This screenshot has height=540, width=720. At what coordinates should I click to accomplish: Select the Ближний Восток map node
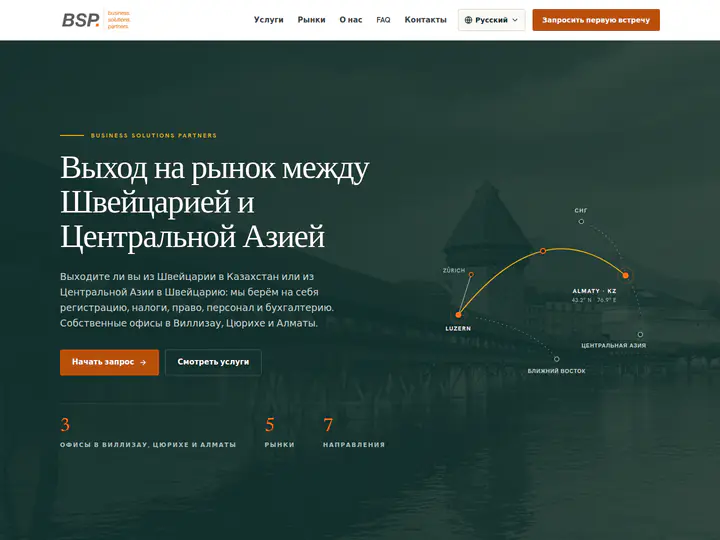click(x=557, y=359)
